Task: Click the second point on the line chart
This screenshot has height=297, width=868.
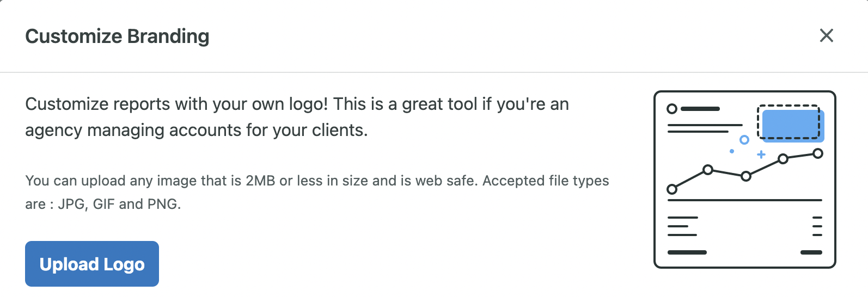Action: pos(708,170)
